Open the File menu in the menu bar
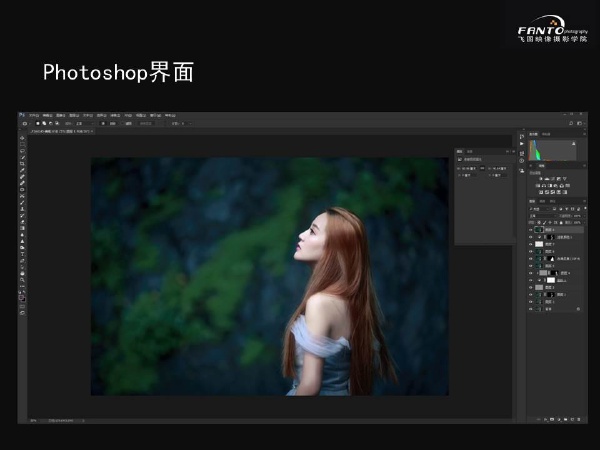Image resolution: width=600 pixels, height=450 pixels. (35, 116)
